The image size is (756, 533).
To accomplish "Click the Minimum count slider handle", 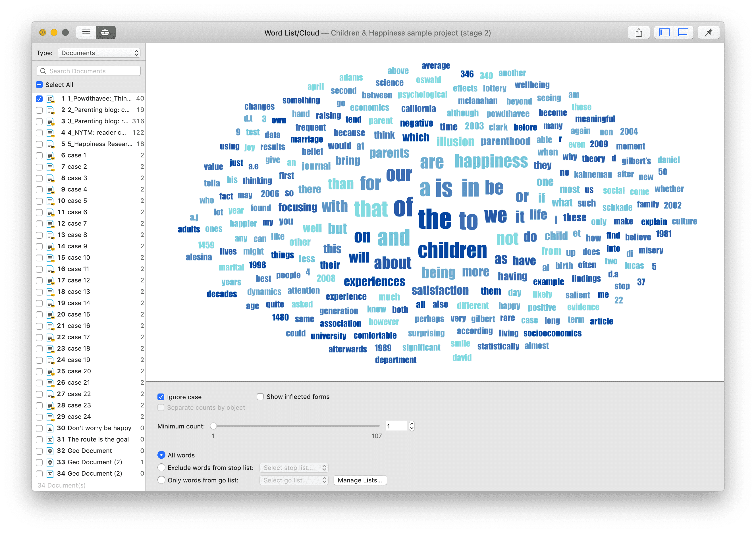I will click(213, 426).
